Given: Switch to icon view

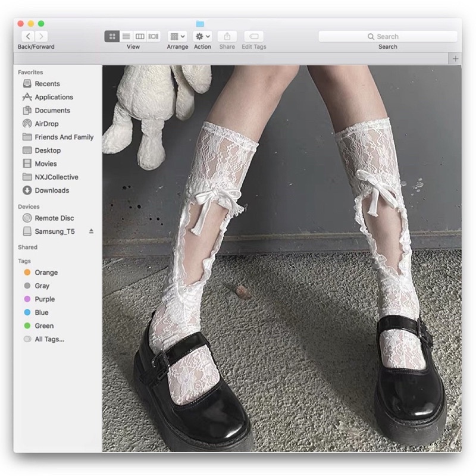Looking at the screenshot, I should click(112, 36).
